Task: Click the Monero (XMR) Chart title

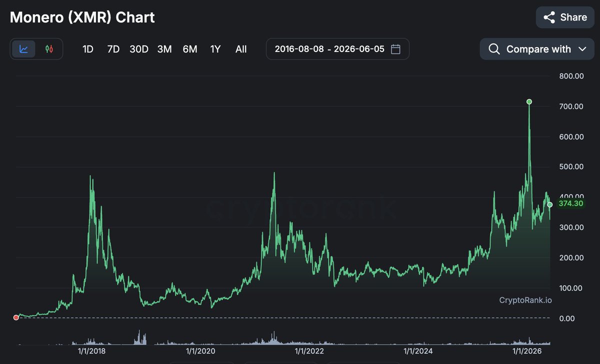Action: (82, 17)
